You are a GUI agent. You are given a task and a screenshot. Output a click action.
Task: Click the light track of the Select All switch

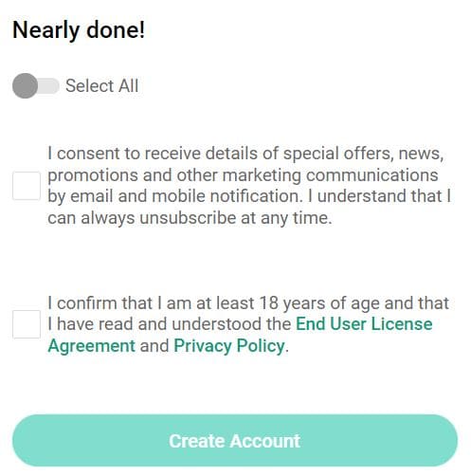click(x=48, y=86)
